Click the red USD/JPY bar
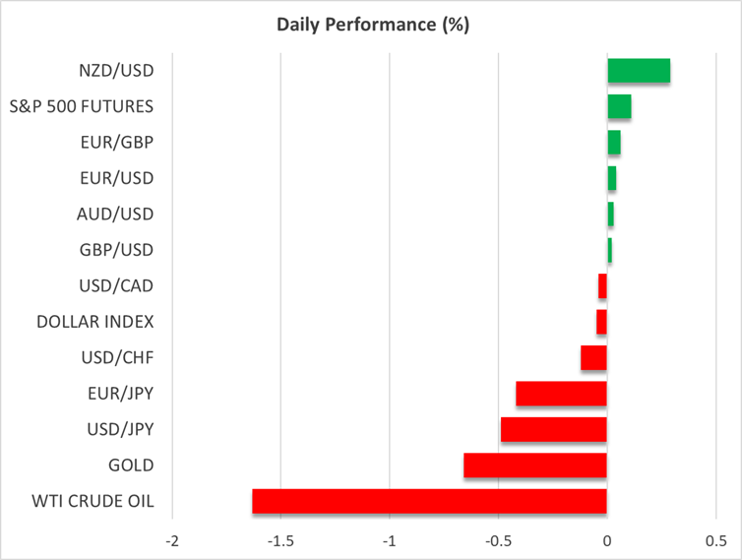Image resolution: width=742 pixels, height=560 pixels. [x=553, y=429]
